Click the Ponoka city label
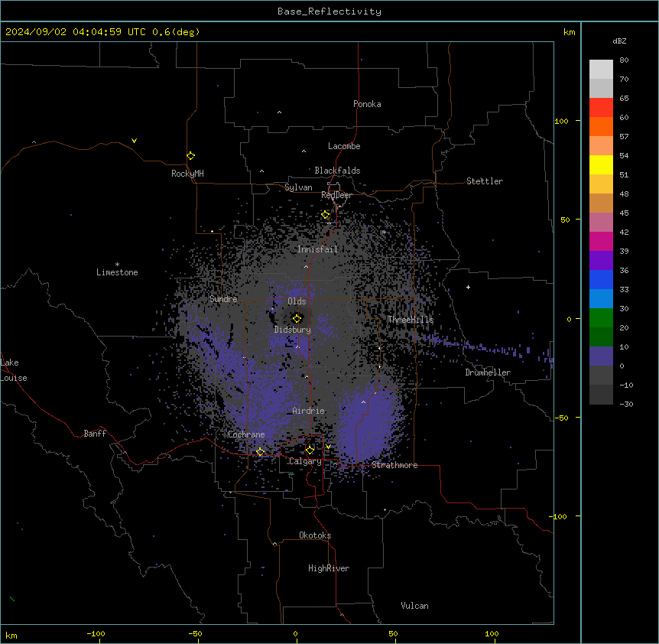Screen dimensions: 659x644 [367, 104]
